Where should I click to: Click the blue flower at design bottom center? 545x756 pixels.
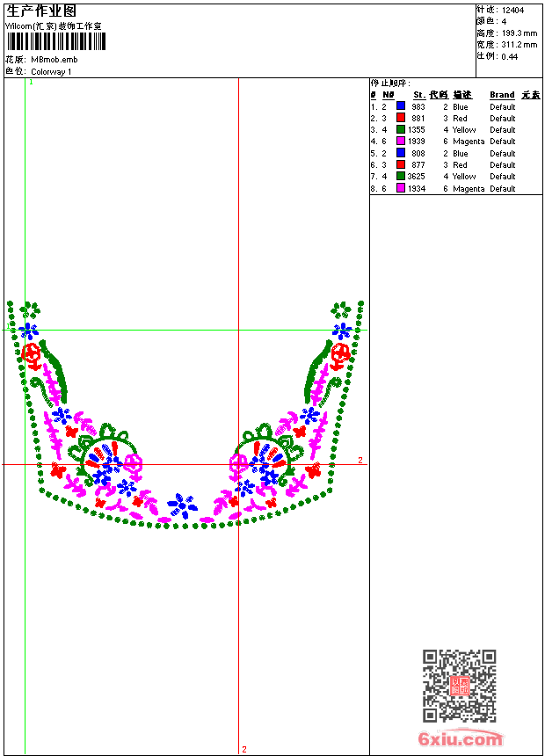[182, 505]
